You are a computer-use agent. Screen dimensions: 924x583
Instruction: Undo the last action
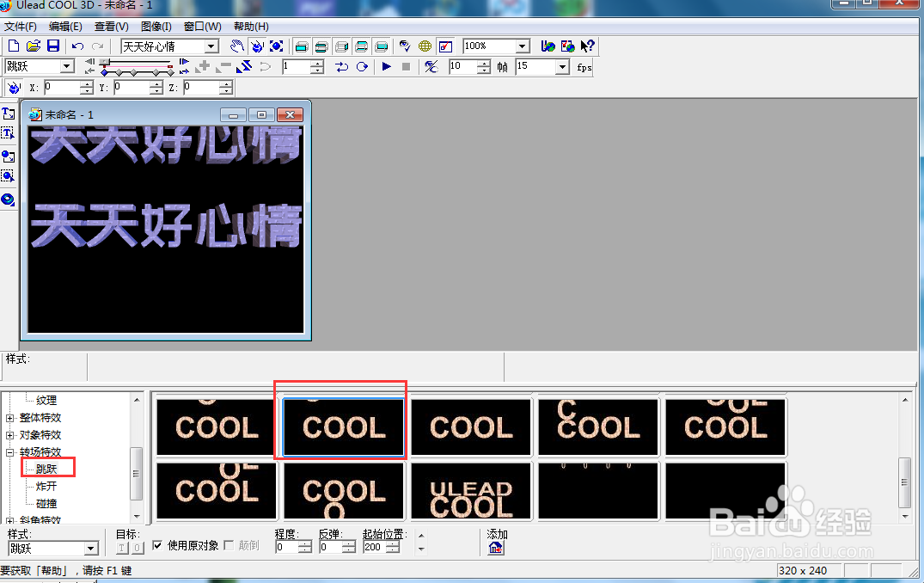(77, 46)
